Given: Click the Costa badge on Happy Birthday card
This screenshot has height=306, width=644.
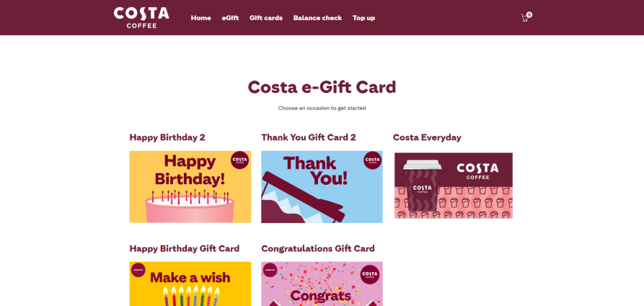Looking at the screenshot, I should pyautogui.click(x=239, y=160).
